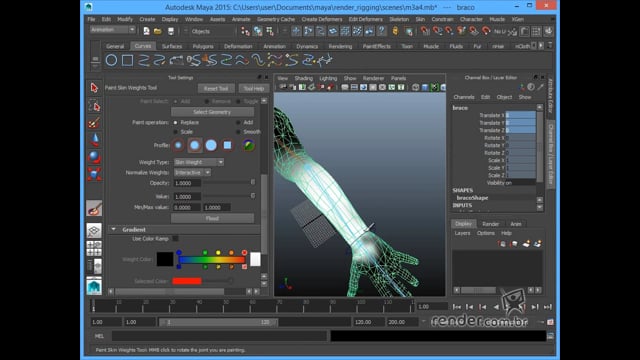The height and width of the screenshot is (360, 640).
Task: Select the square brush profile
Action: pyautogui.click(x=227, y=145)
